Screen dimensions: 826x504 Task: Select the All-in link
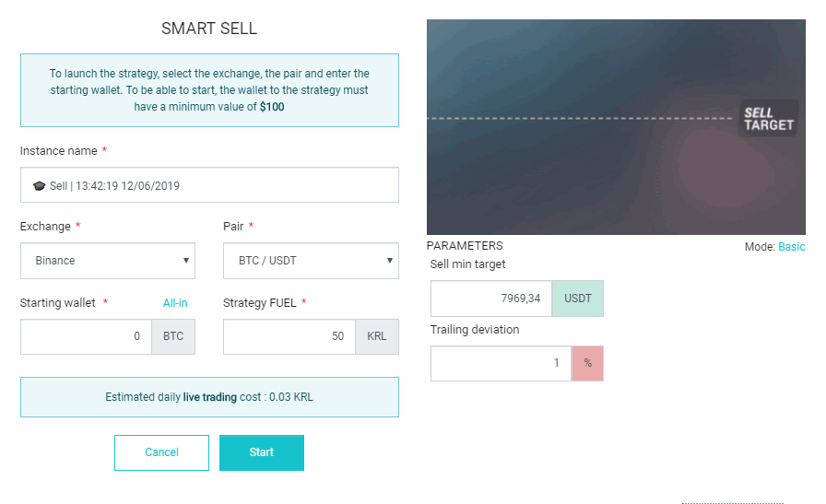(x=175, y=303)
